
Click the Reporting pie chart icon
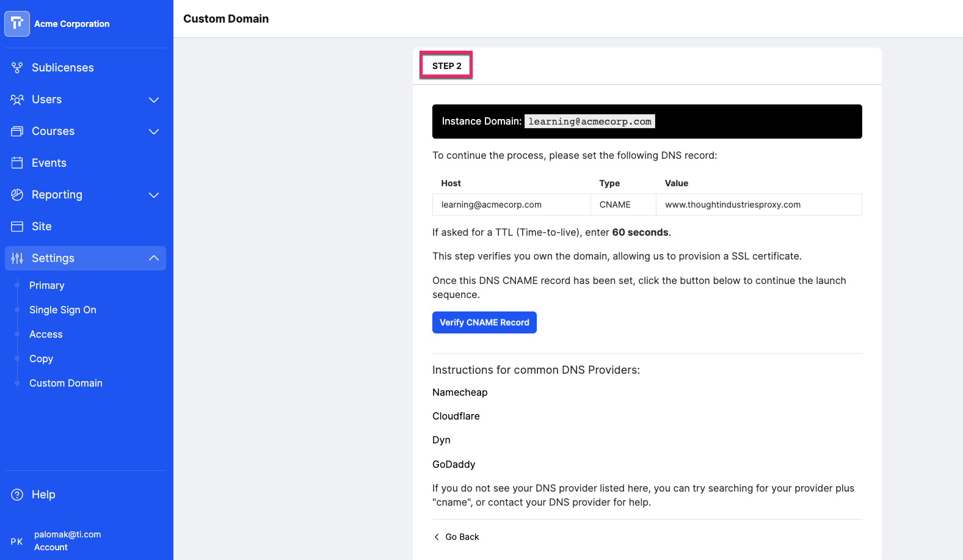[x=17, y=195]
